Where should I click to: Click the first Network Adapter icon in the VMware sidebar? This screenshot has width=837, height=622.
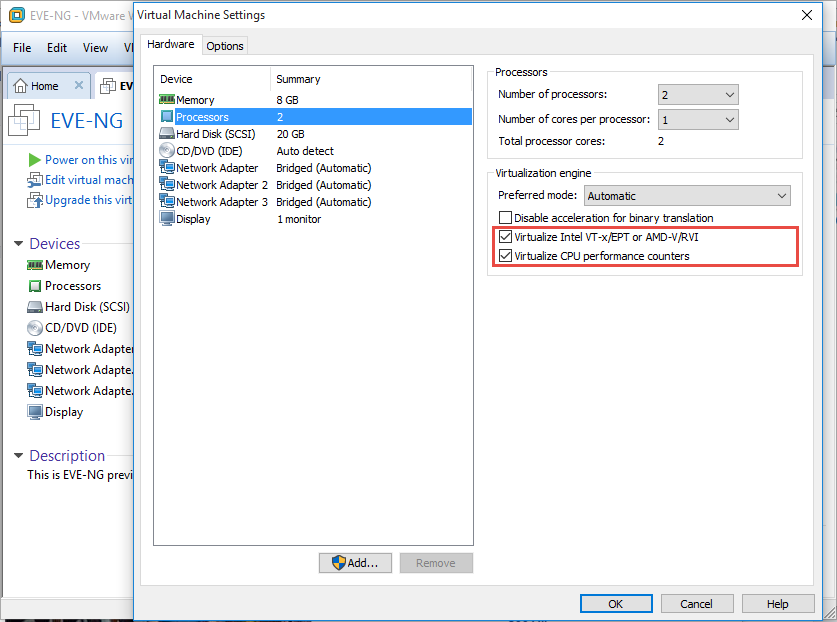(35, 349)
